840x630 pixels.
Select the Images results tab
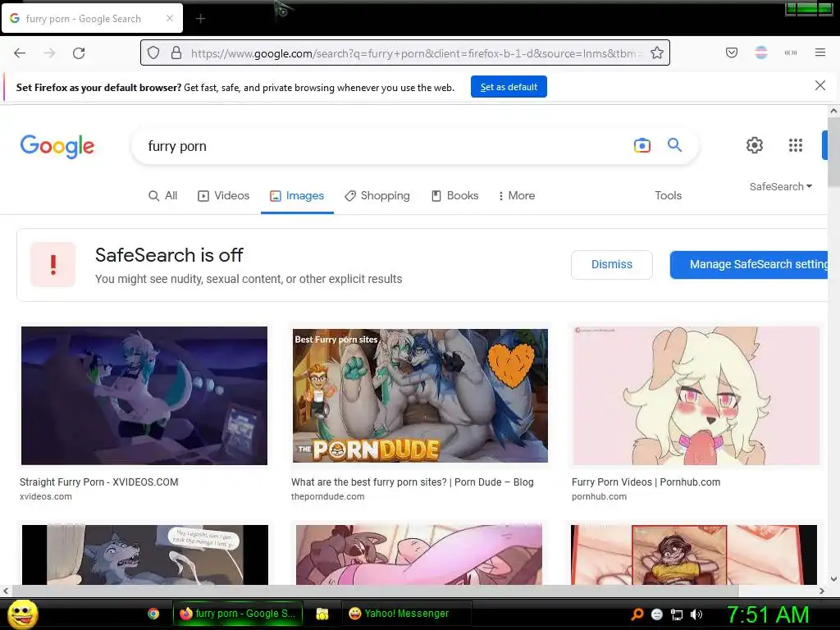(x=297, y=195)
